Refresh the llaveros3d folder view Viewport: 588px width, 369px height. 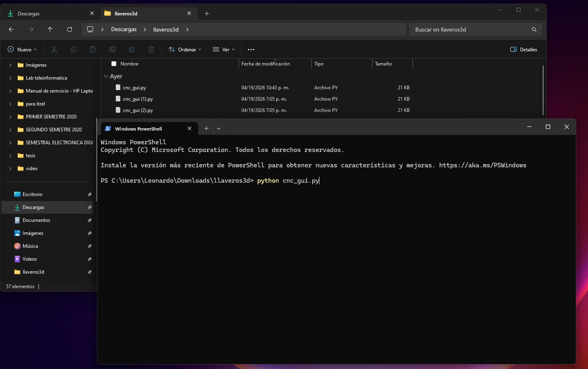70,30
